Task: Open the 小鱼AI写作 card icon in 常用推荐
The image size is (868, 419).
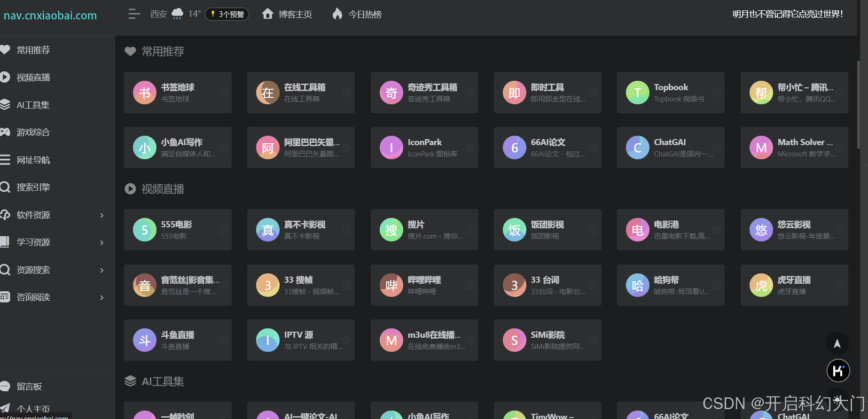Action: pyautogui.click(x=145, y=147)
